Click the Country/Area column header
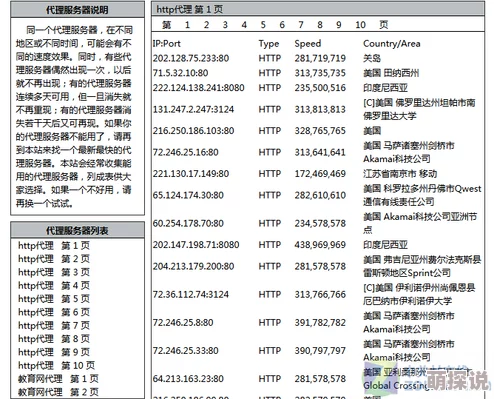 pyautogui.click(x=392, y=44)
